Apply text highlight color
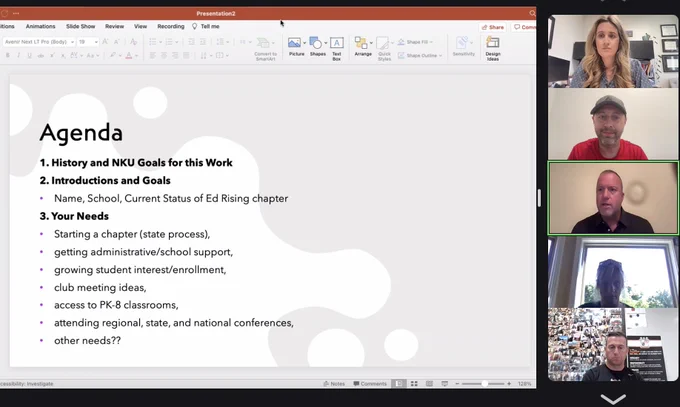Screen dimensions: 680x407 113,55
